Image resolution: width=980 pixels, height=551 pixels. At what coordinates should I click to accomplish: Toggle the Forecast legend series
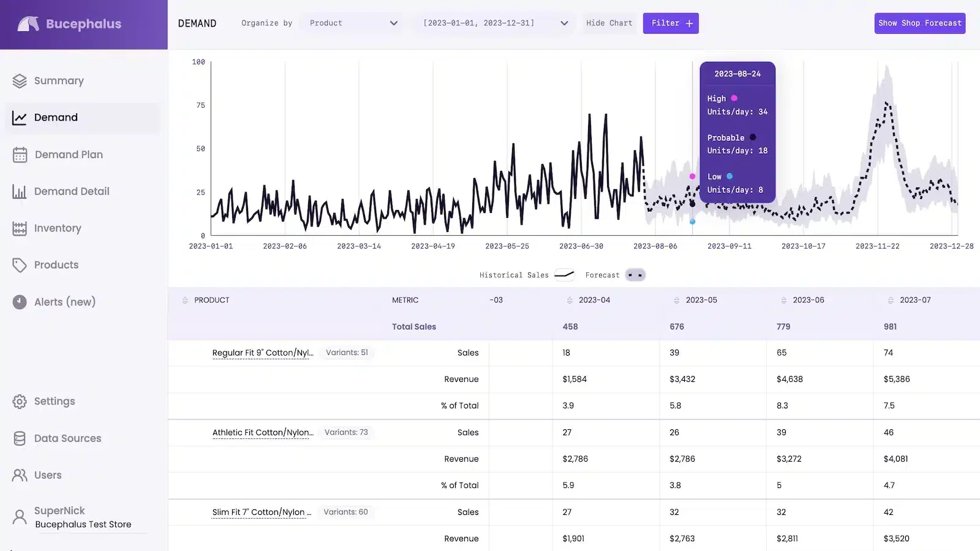pyautogui.click(x=635, y=275)
